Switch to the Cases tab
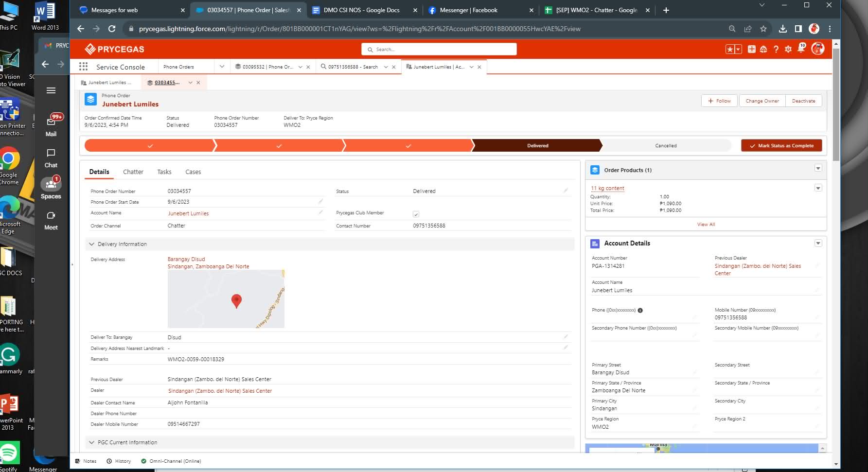This screenshot has width=868, height=472. [193, 172]
